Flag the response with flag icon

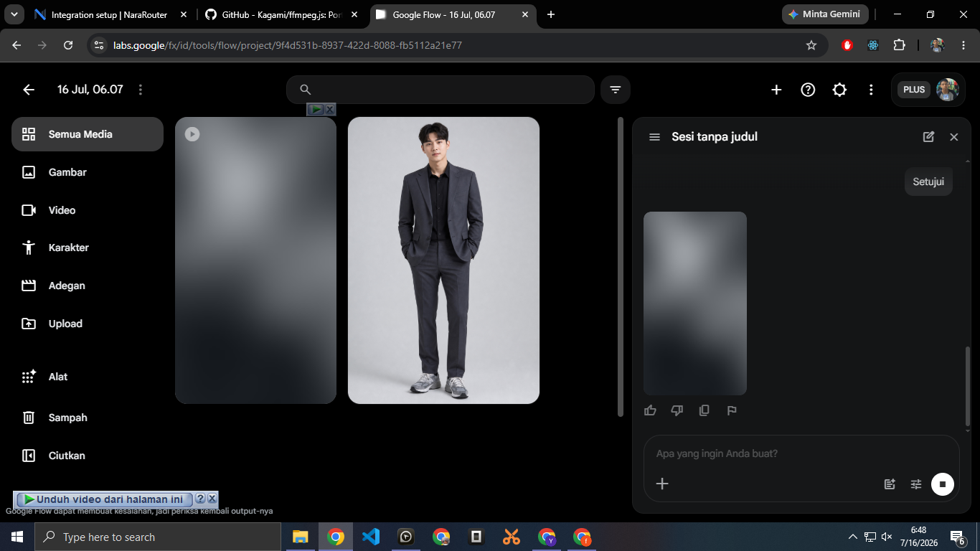click(732, 410)
